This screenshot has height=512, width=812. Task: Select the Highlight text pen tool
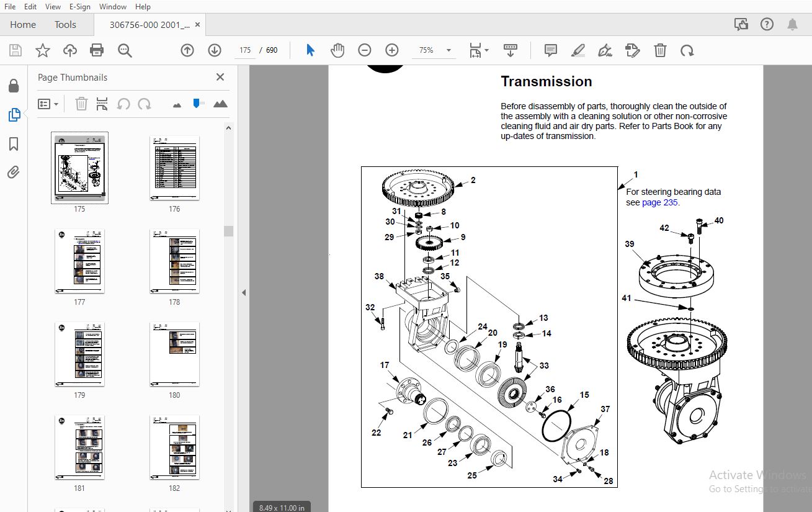click(x=578, y=50)
